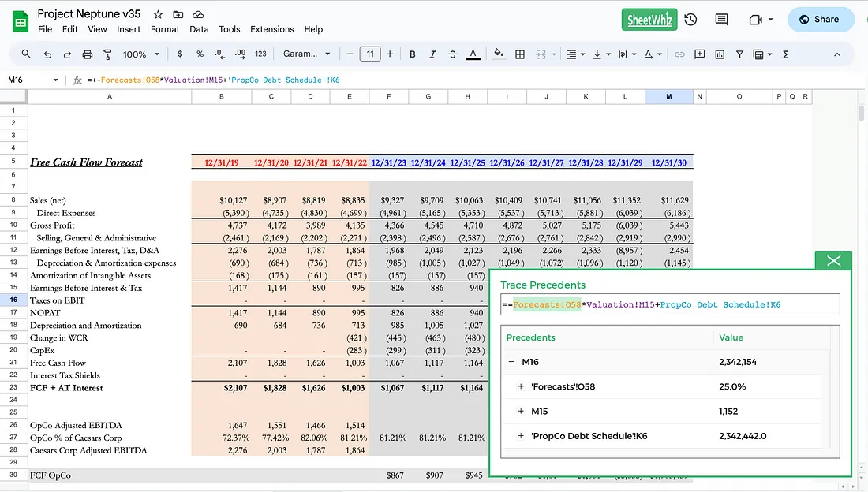Click the Merge cells icon

pyautogui.click(x=541, y=54)
